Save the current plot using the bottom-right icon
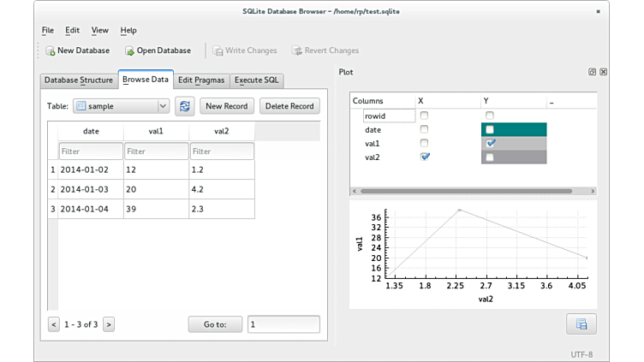 pos(581,323)
